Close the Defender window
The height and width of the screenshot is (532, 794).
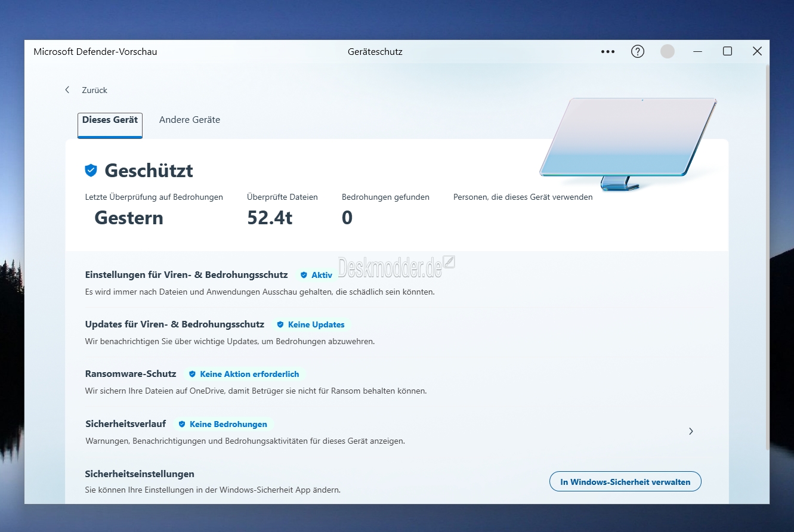(x=757, y=51)
